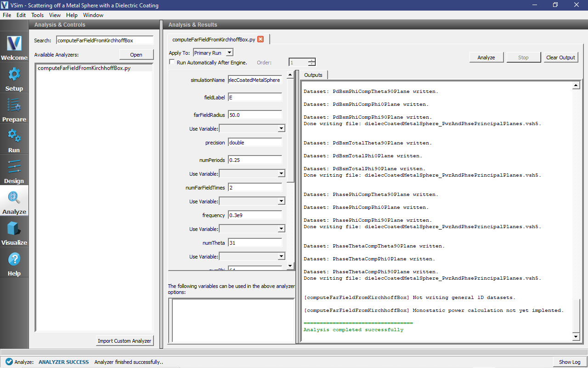The width and height of the screenshot is (588, 368).
Task: Open the Design sidebar section
Action: [14, 170]
